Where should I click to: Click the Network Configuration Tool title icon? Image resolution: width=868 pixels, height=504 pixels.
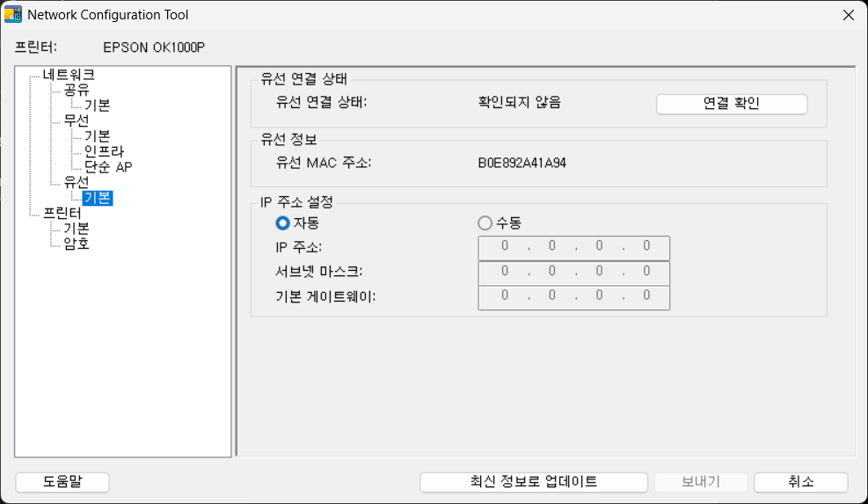12,14
